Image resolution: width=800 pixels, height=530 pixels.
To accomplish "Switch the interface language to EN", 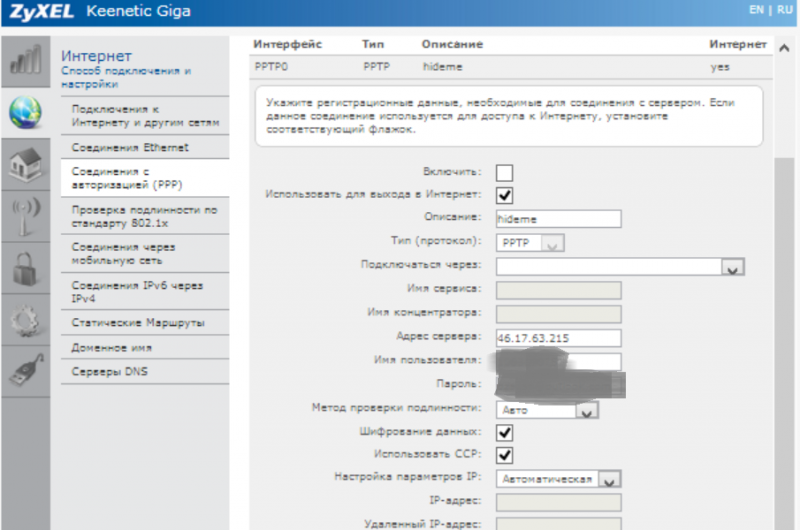I will coord(755,10).
